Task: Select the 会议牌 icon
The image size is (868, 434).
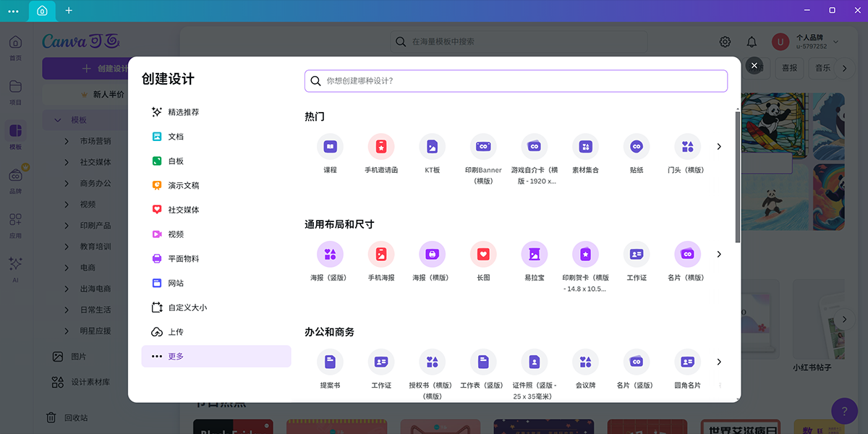Action: [585, 362]
